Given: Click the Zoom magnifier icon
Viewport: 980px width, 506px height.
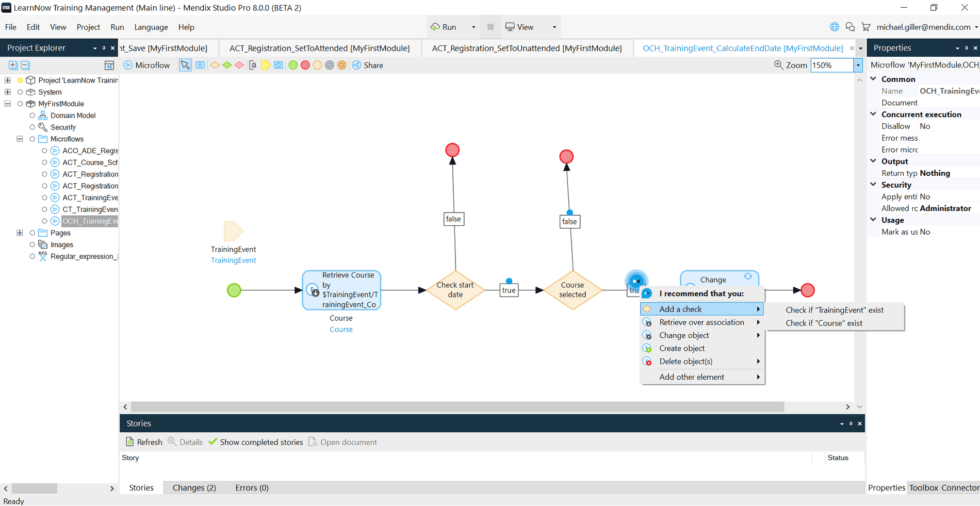Looking at the screenshot, I should tap(779, 65).
